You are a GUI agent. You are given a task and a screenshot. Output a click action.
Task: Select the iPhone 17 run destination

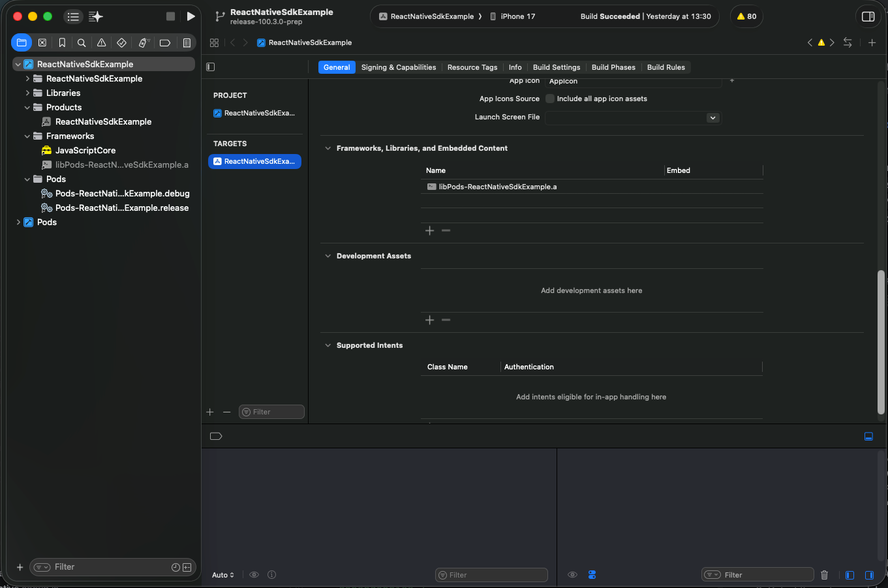(x=517, y=16)
